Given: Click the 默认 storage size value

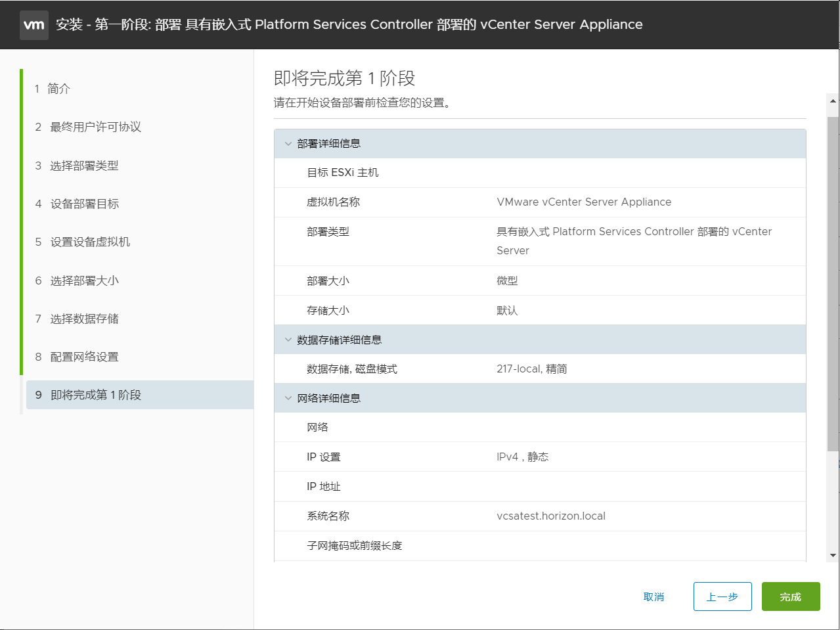Looking at the screenshot, I should (x=507, y=310).
